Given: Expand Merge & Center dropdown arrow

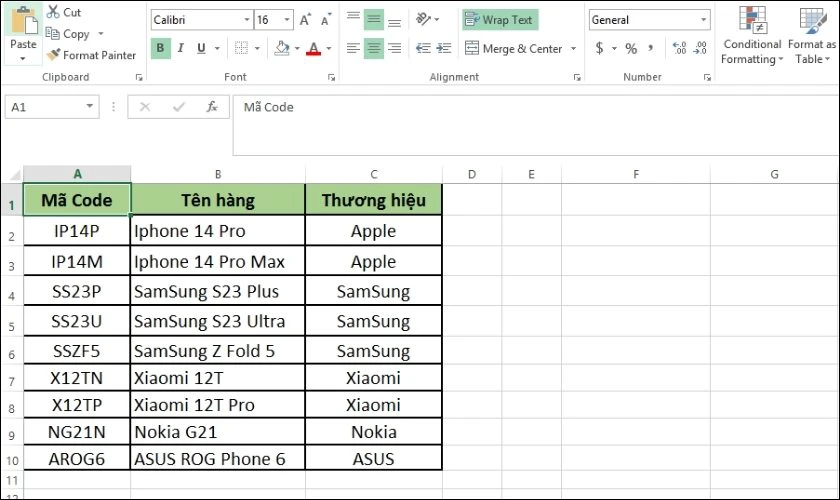Looking at the screenshot, I should (x=574, y=48).
